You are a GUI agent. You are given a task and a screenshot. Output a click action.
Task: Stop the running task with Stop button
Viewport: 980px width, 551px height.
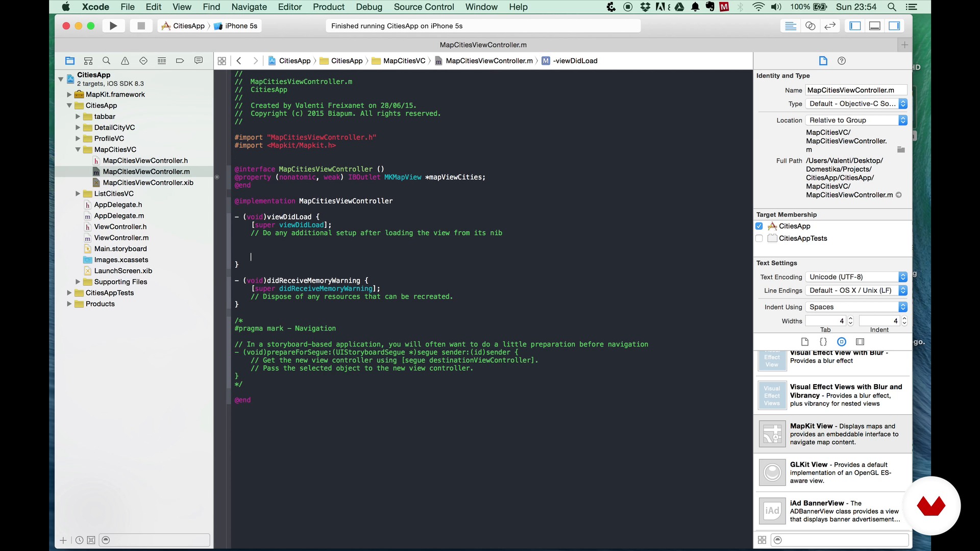pyautogui.click(x=141, y=26)
